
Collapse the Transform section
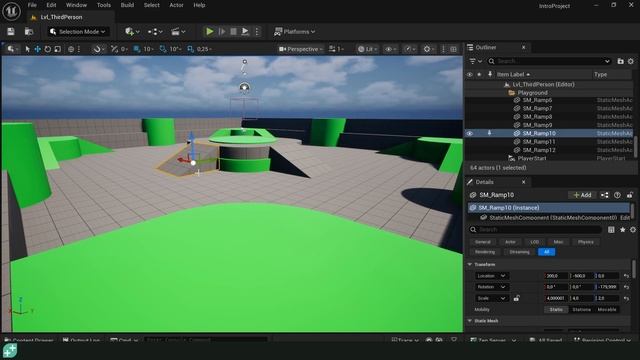470,264
